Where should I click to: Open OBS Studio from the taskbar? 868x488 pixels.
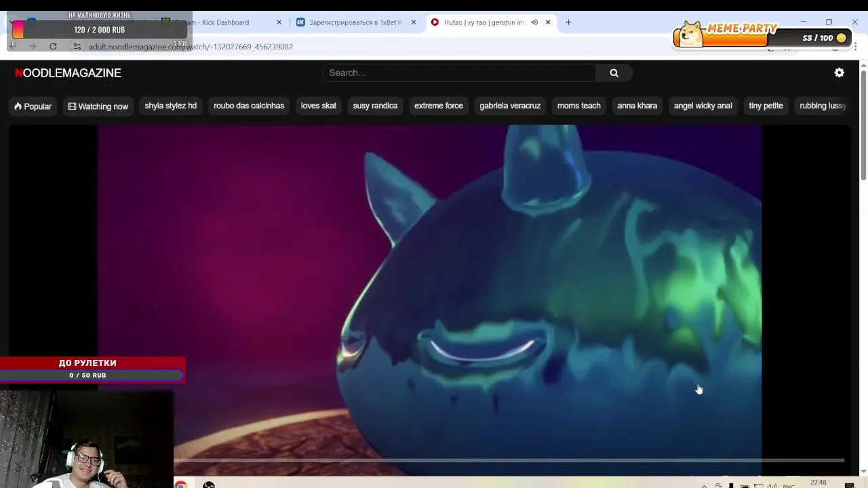pyautogui.click(x=209, y=485)
